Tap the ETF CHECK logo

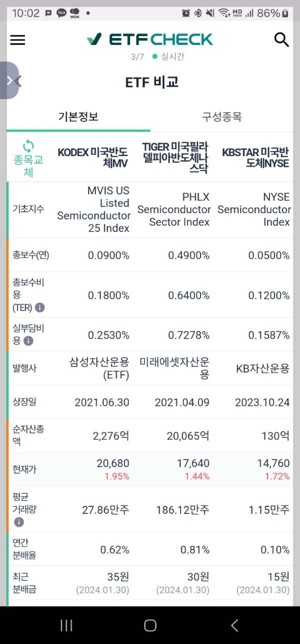click(x=150, y=39)
